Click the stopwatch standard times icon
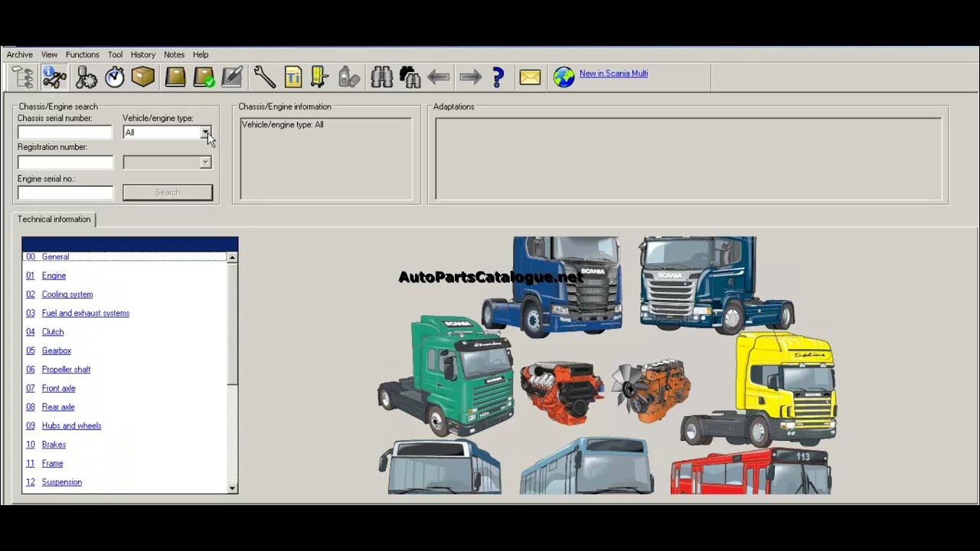980x551 pixels. click(x=115, y=77)
